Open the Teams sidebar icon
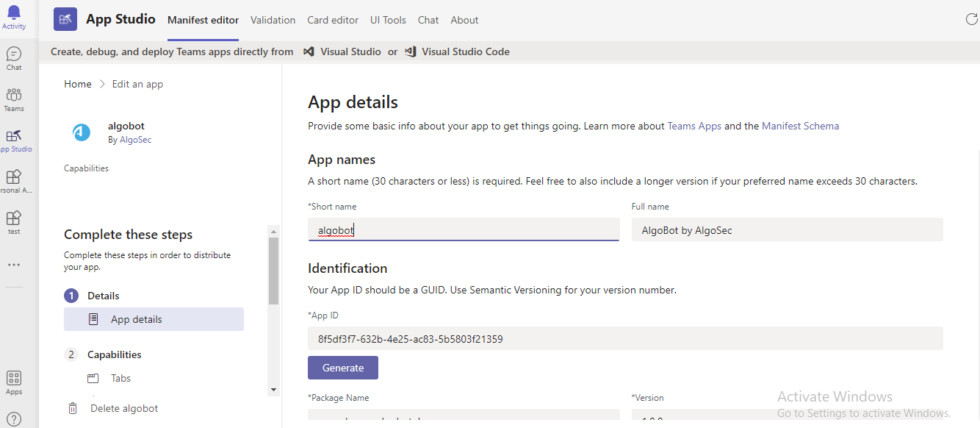The width and height of the screenshot is (980, 428). point(14,95)
